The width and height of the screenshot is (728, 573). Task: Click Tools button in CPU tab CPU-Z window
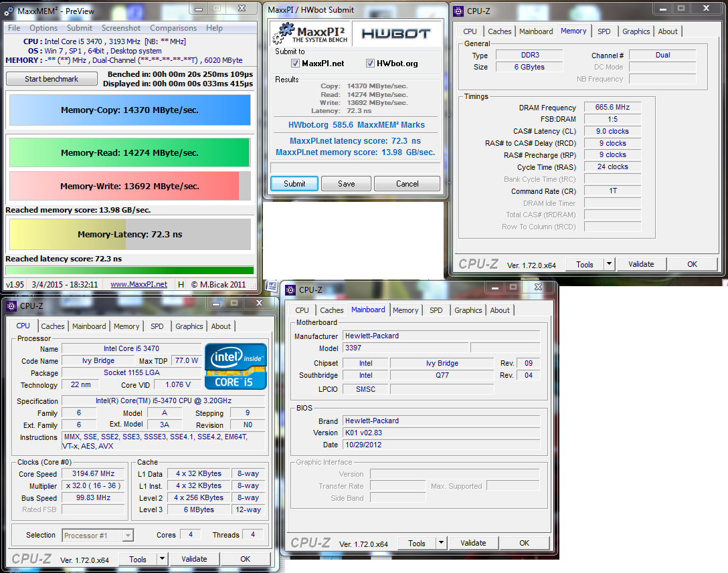tap(138, 559)
